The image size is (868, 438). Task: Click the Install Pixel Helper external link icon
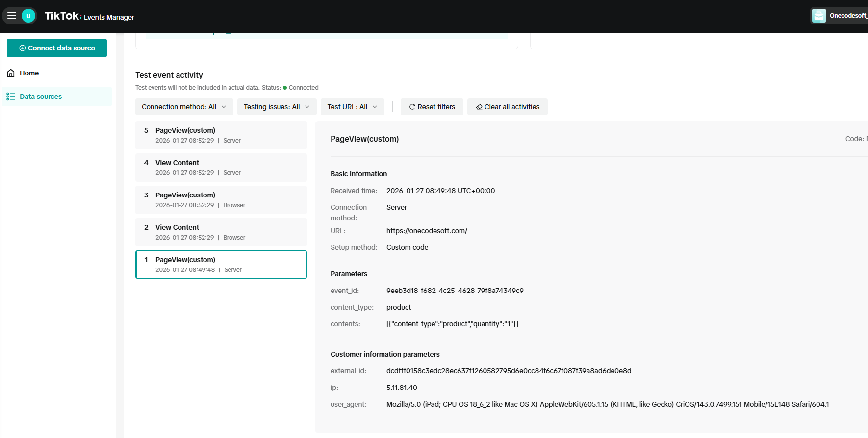point(229,32)
